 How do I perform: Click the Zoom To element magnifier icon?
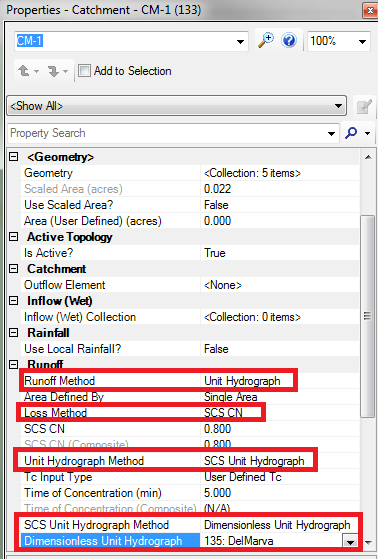(x=266, y=40)
